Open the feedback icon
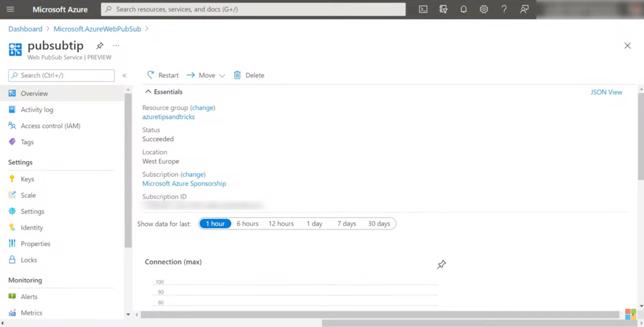The height and width of the screenshot is (327, 644). (x=524, y=9)
